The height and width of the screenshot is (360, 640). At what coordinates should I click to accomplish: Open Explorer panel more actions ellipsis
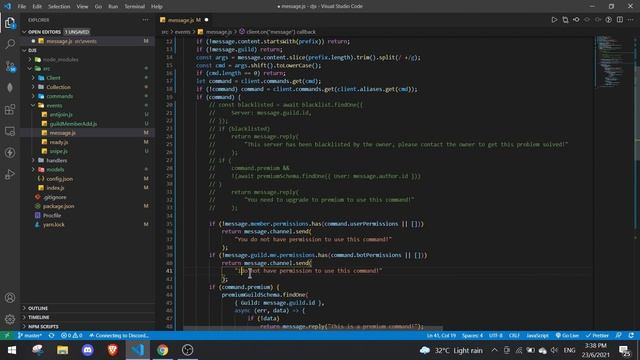click(x=145, y=20)
